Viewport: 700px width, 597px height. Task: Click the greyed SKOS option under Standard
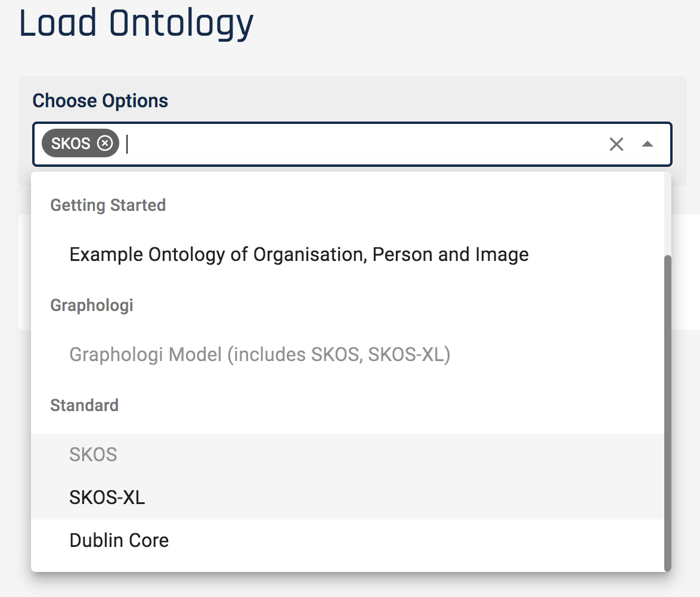click(x=94, y=455)
